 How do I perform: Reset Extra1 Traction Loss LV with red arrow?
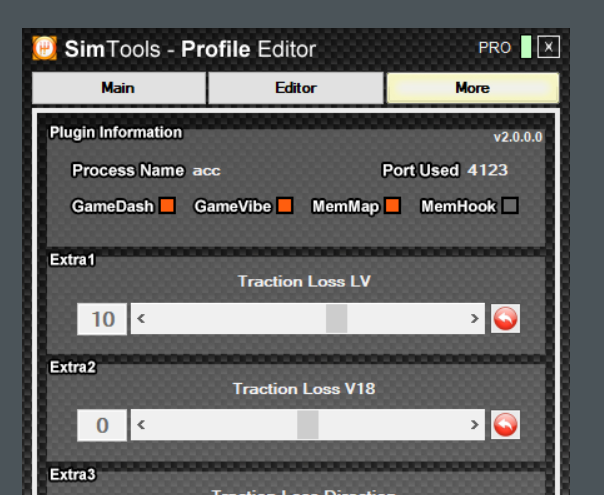[x=505, y=319]
